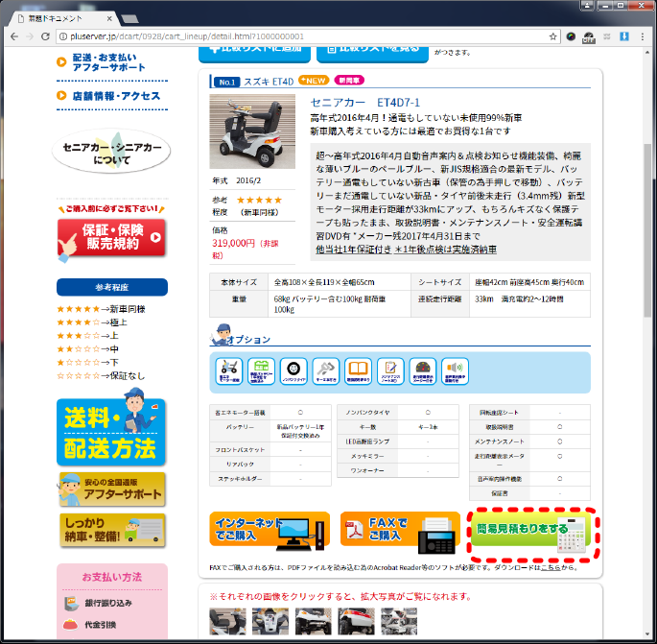Viewport: 657px width, 644px height.
Task: Click the FAXでご購入 button
Action: click(400, 529)
